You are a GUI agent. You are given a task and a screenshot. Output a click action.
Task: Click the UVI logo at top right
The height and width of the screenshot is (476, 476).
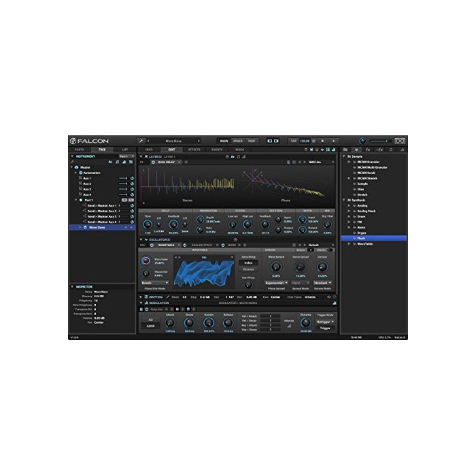coord(400,141)
